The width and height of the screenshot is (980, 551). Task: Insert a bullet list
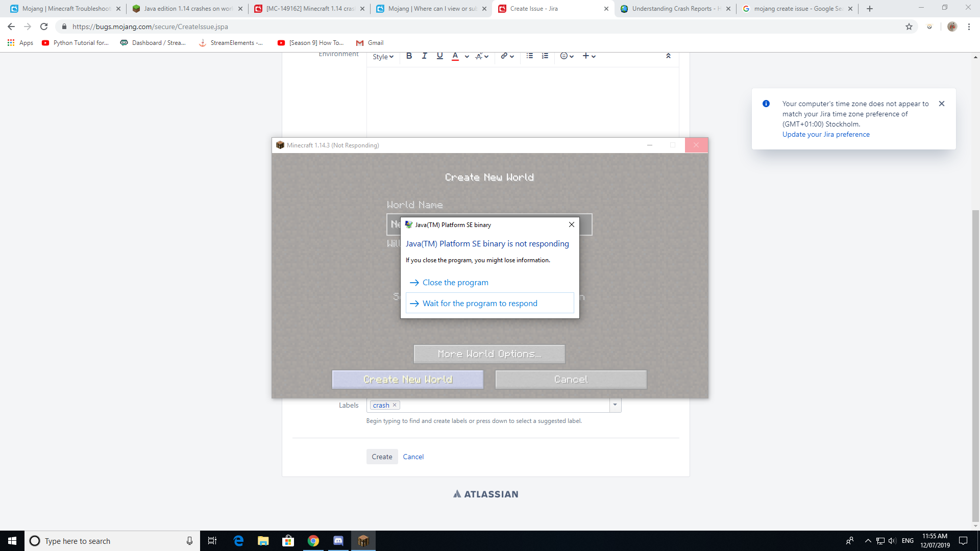[x=529, y=56]
